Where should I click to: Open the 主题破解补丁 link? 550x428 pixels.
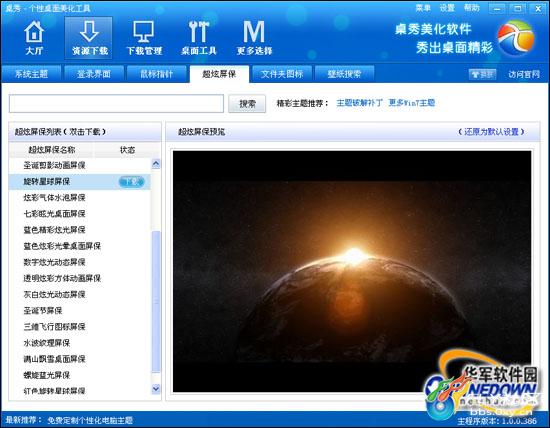click(x=360, y=103)
